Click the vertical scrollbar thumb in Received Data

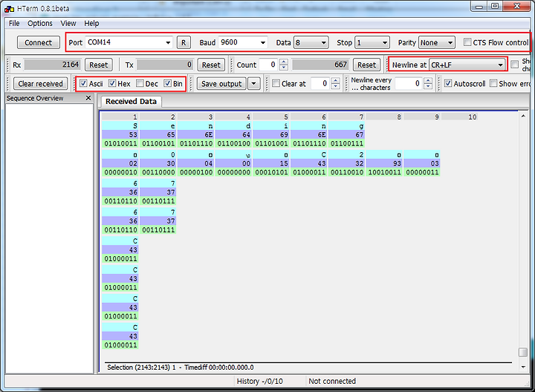(x=523, y=352)
